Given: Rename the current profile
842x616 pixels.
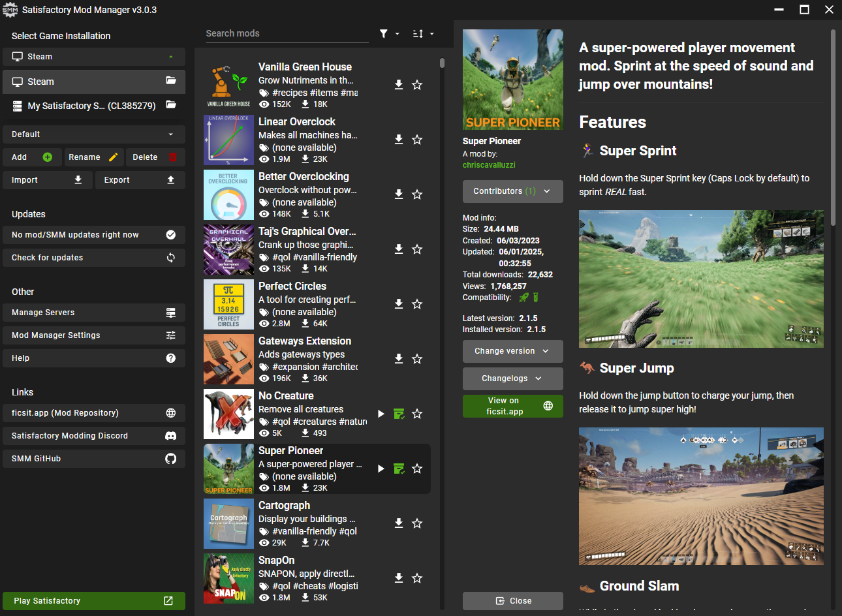Looking at the screenshot, I should (94, 157).
